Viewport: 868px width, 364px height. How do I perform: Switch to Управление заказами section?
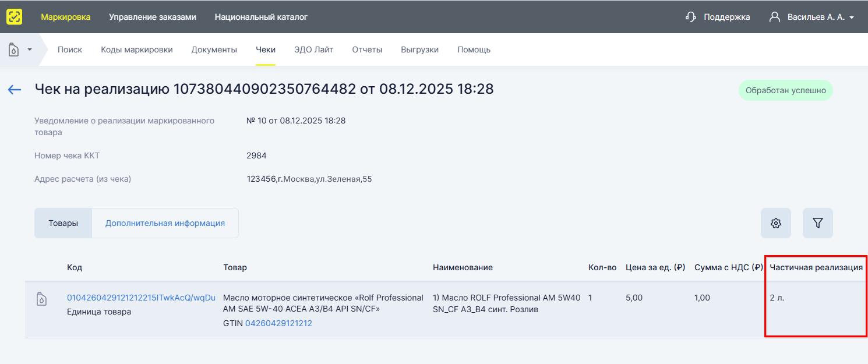tap(152, 17)
